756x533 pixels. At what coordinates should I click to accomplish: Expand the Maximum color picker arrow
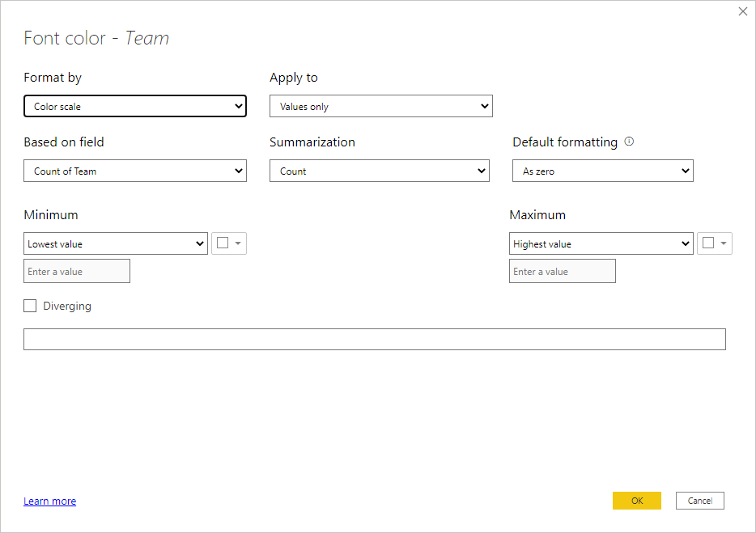[724, 243]
